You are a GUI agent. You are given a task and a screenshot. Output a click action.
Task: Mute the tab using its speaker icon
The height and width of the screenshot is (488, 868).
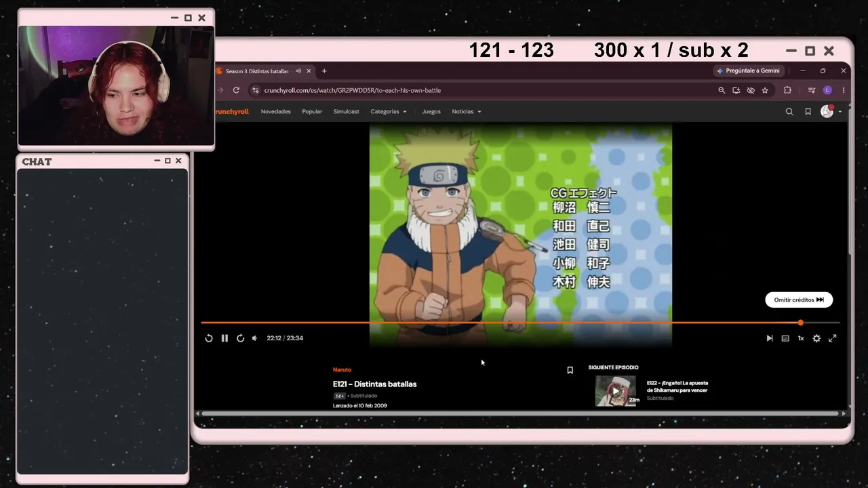[298, 71]
